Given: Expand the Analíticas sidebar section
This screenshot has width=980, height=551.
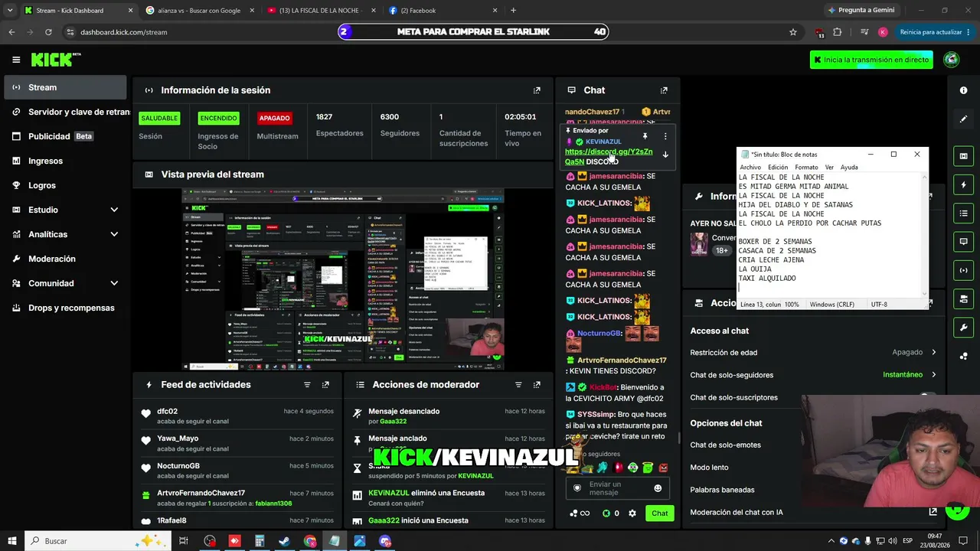Looking at the screenshot, I should click(114, 234).
